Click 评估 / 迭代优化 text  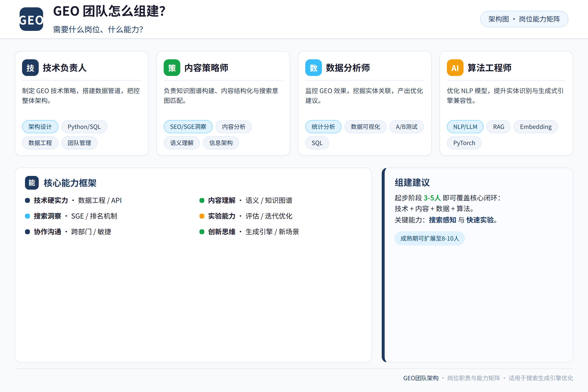(269, 216)
